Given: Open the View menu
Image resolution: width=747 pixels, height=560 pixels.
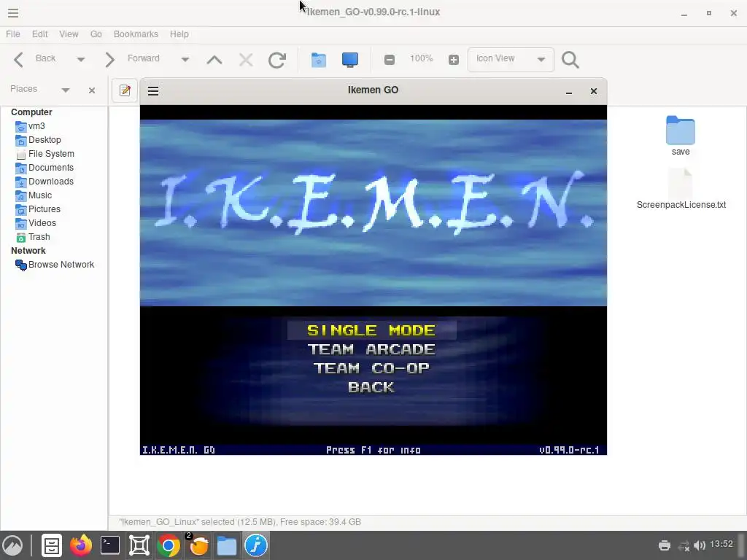Looking at the screenshot, I should click(69, 34).
